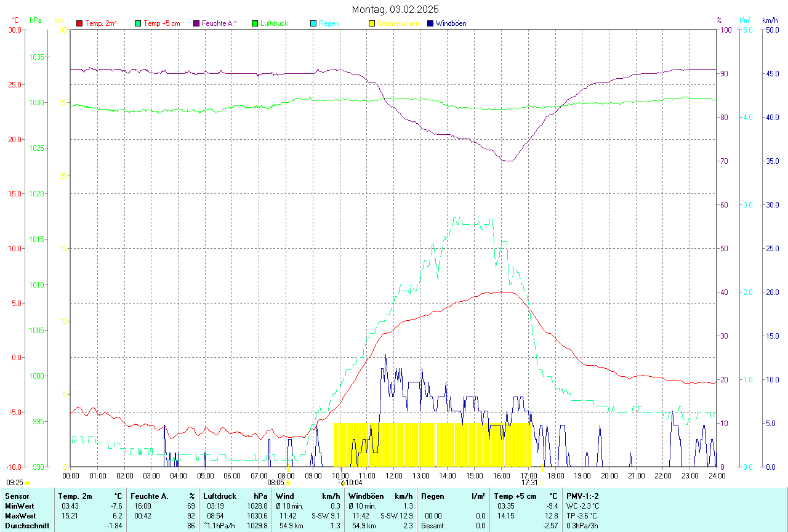Click the 12:00 label on time axis
This screenshot has width=788, height=532.
394,475
